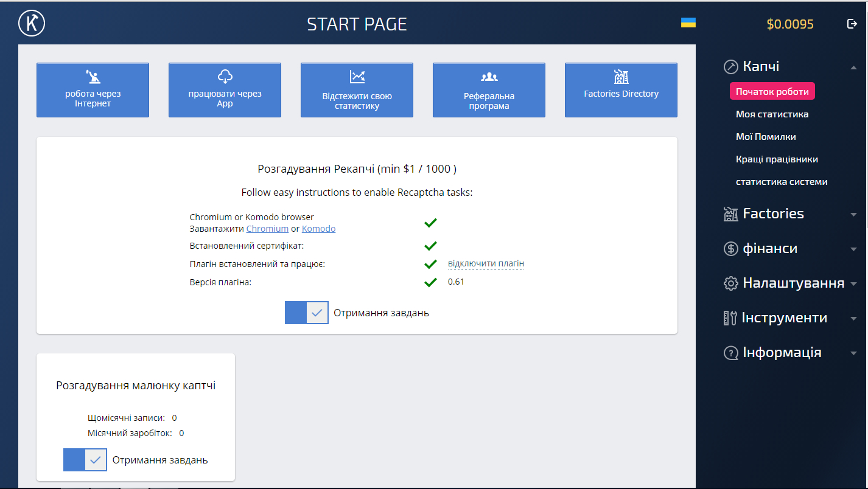Click the START PAGE title
868x489 pixels.
pyautogui.click(x=357, y=24)
